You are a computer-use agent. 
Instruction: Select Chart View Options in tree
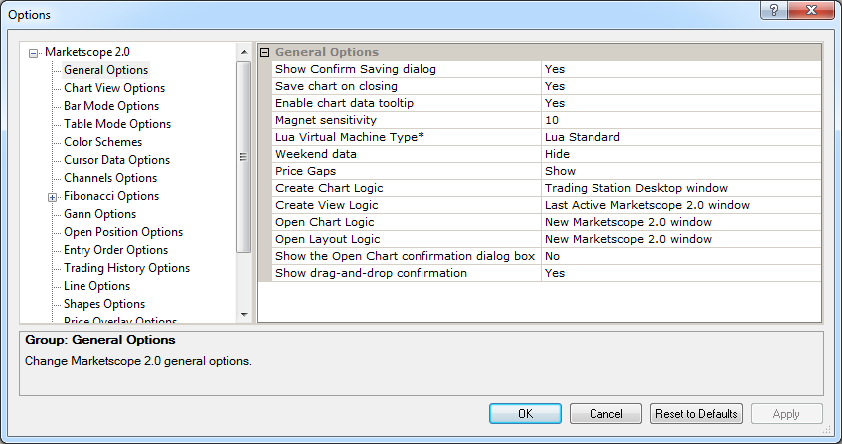point(114,88)
